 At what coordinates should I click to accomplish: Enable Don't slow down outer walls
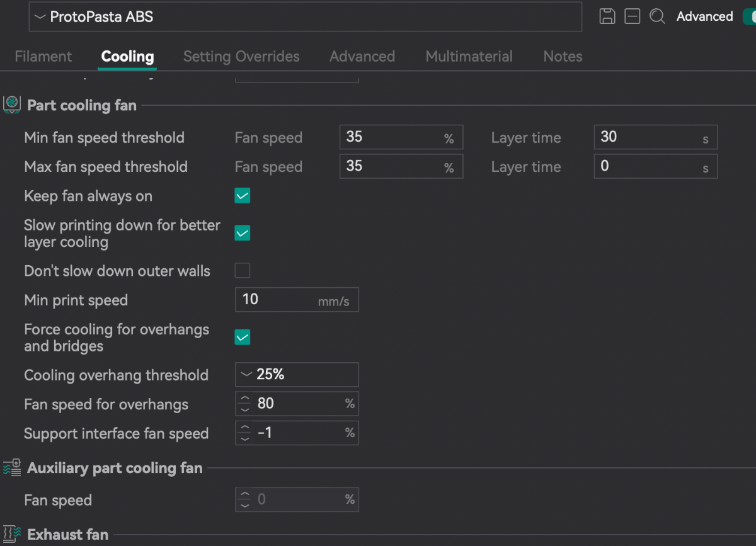243,271
